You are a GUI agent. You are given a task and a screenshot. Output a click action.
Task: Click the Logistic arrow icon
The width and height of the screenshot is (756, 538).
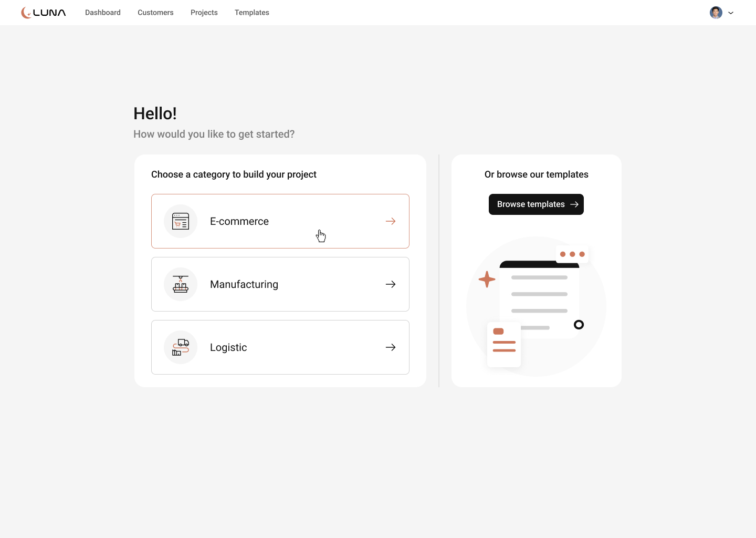(391, 347)
